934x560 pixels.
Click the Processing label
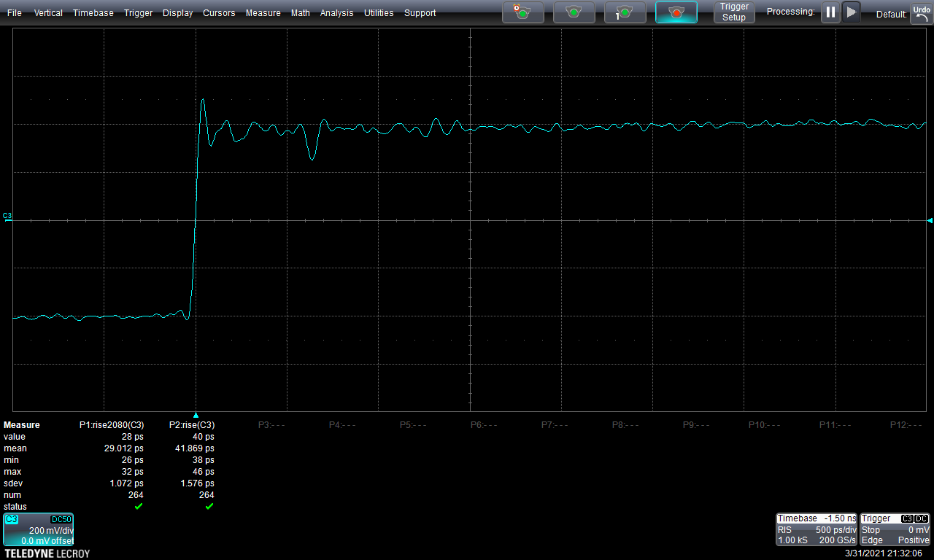(x=791, y=12)
